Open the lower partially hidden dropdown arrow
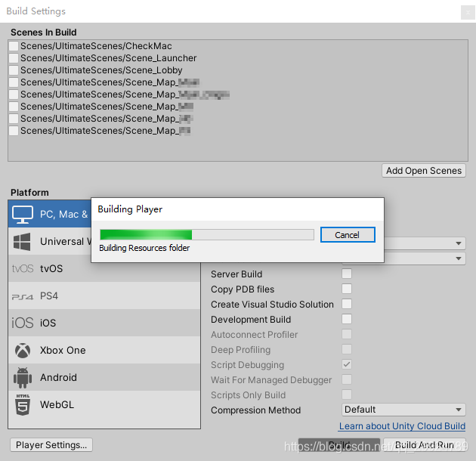The image size is (476, 461). tap(459, 258)
